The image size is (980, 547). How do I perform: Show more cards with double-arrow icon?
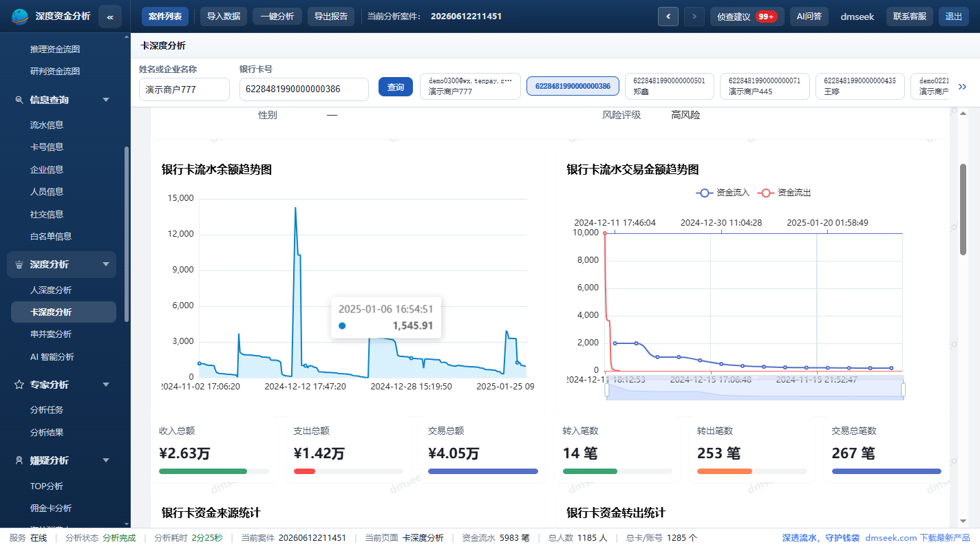pos(962,87)
